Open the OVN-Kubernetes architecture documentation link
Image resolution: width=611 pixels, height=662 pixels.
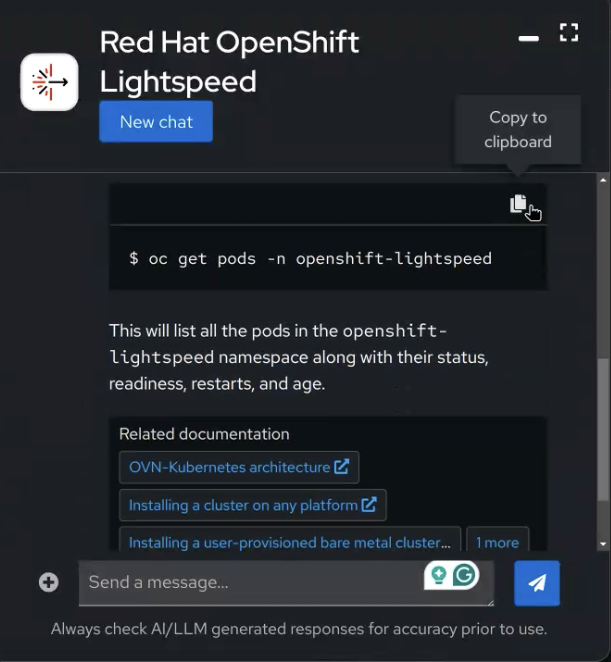(x=229, y=467)
